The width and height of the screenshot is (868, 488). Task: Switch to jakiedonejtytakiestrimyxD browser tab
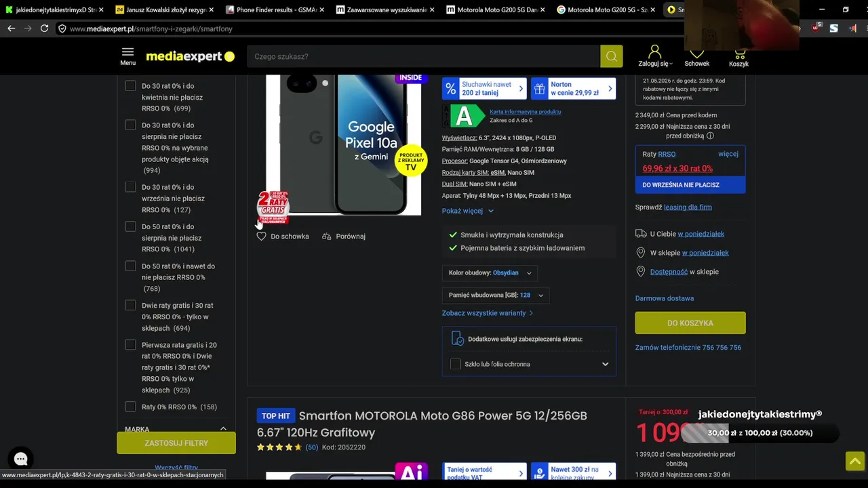(x=54, y=10)
